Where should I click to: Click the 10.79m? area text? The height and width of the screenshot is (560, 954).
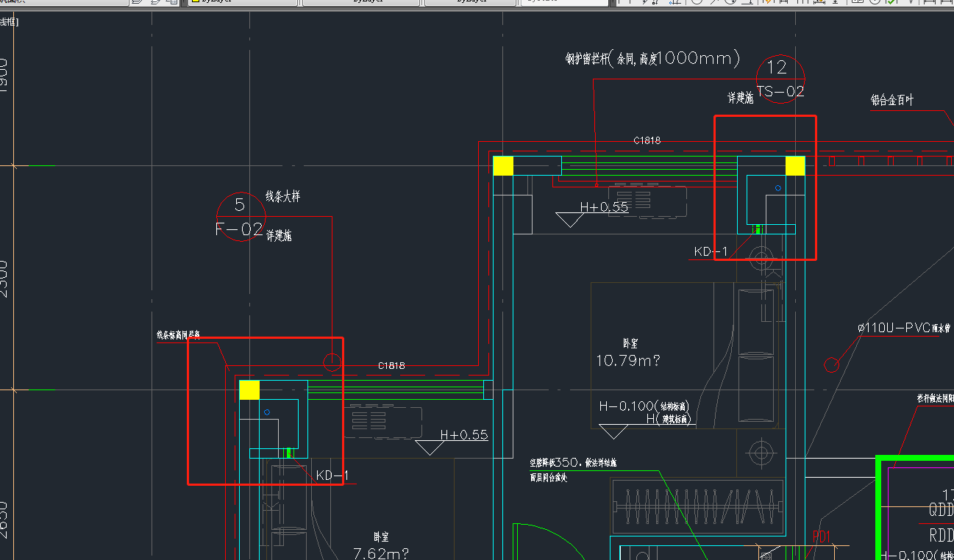[628, 361]
